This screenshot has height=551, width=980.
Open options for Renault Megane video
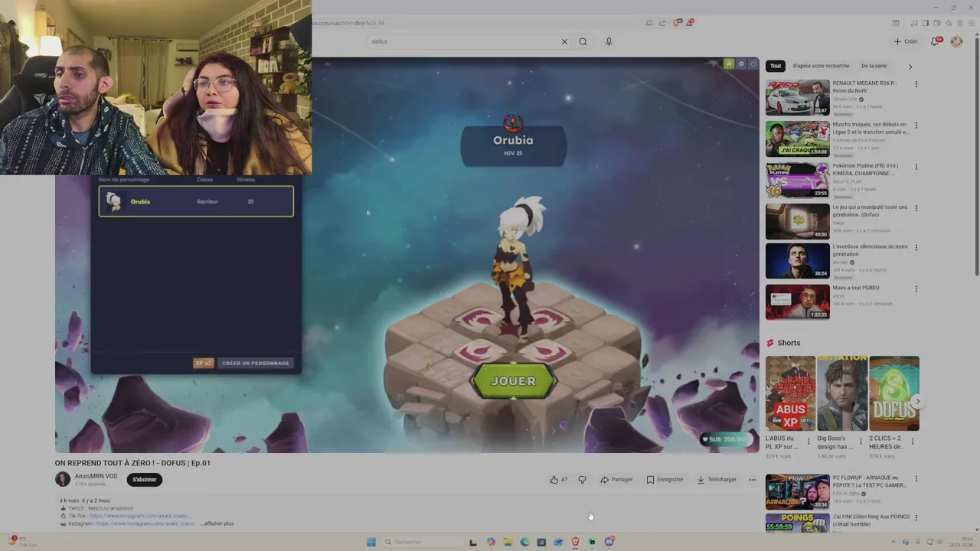(x=916, y=84)
